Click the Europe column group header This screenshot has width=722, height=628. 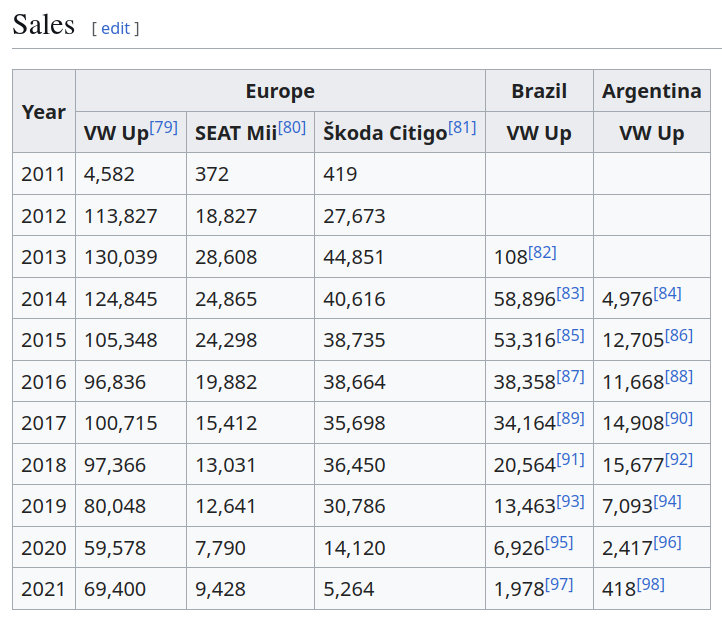(280, 91)
